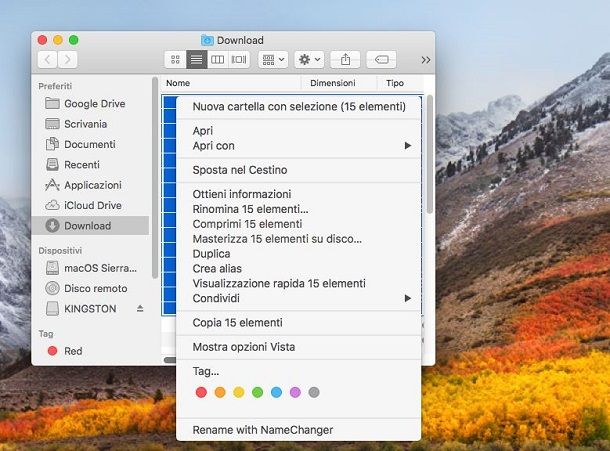Click the Edit Tags toolbar button
The height and width of the screenshot is (451, 610).
pyautogui.click(x=381, y=60)
